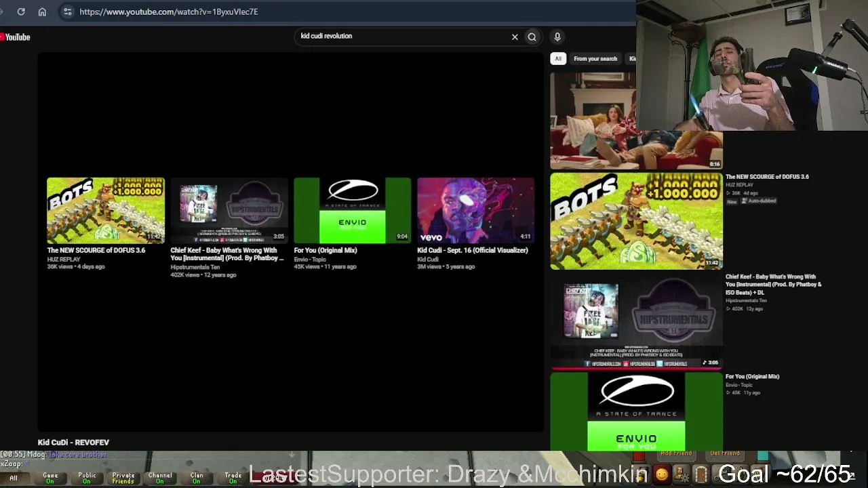Toggle the Trade chat filter

click(x=233, y=478)
